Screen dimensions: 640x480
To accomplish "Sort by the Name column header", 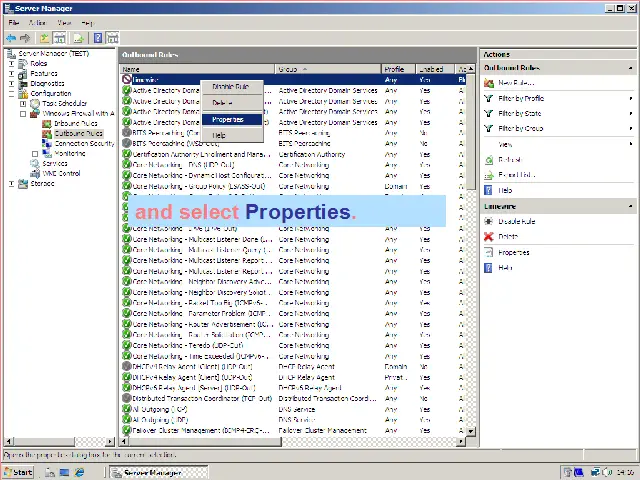I will point(198,69).
